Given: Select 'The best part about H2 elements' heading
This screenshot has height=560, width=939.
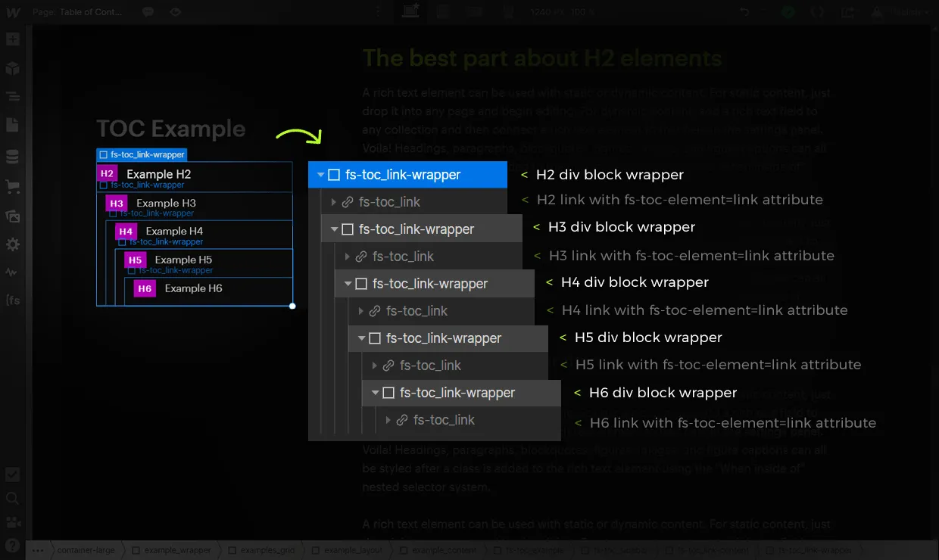Looking at the screenshot, I should tap(542, 58).
